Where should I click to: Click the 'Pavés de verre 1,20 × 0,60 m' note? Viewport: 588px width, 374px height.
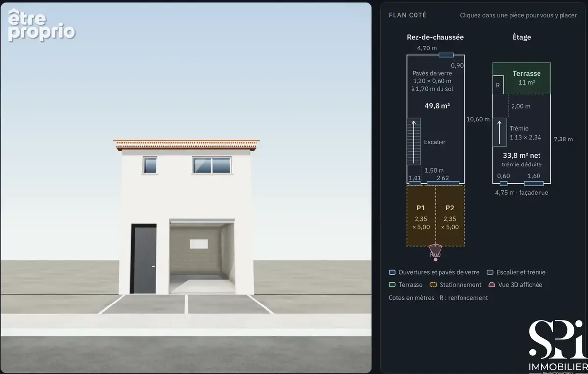point(433,77)
